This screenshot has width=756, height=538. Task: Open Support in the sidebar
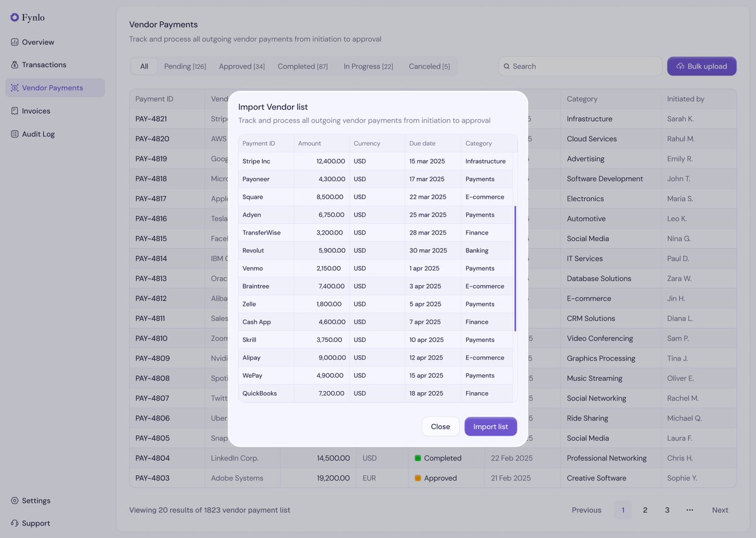click(55, 523)
